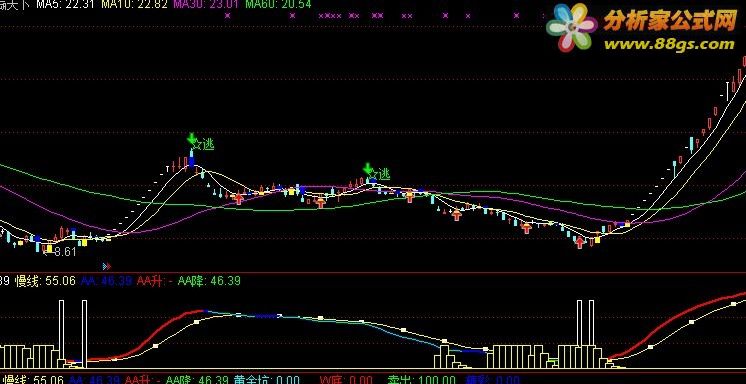This screenshot has width=746, height=384.
Task: Click the first red up-arrow after the first peak
Action: pos(238,197)
